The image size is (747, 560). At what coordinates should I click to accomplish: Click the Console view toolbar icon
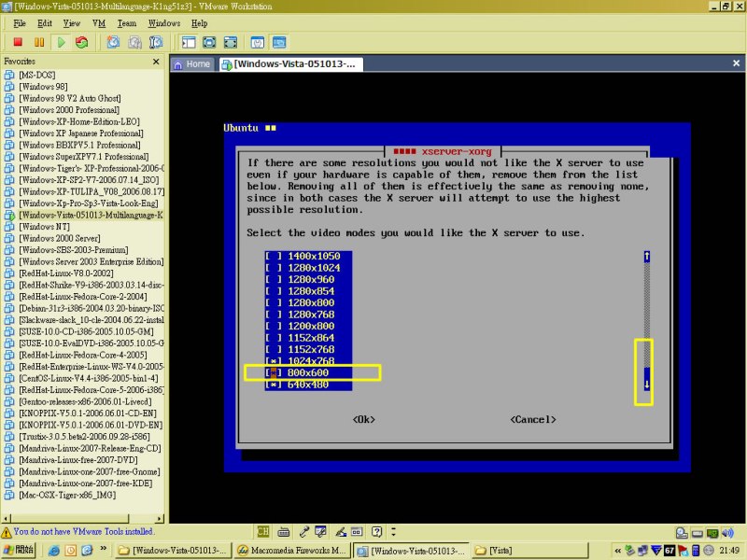pyautogui.click(x=279, y=42)
